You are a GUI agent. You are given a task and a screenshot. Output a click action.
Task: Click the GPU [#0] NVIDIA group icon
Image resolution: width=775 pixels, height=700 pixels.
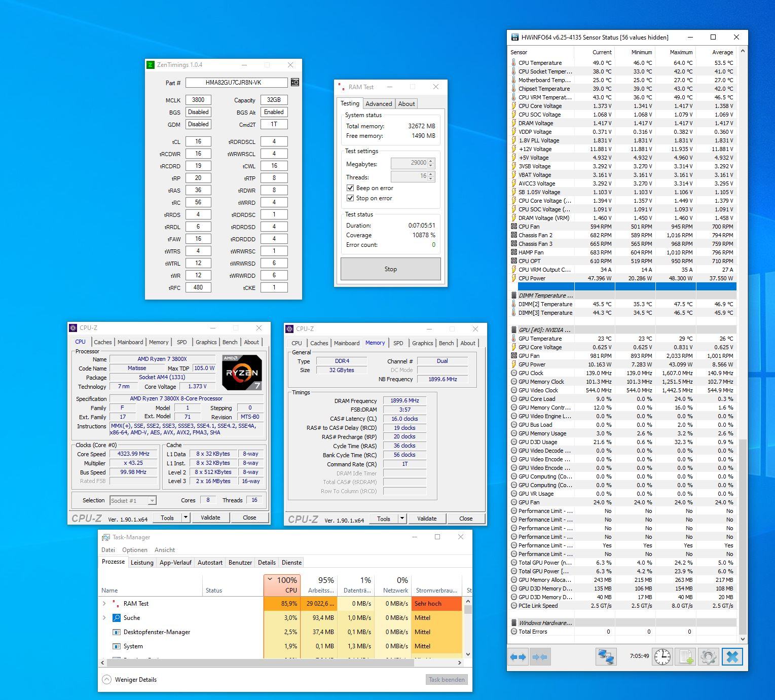tap(513, 330)
